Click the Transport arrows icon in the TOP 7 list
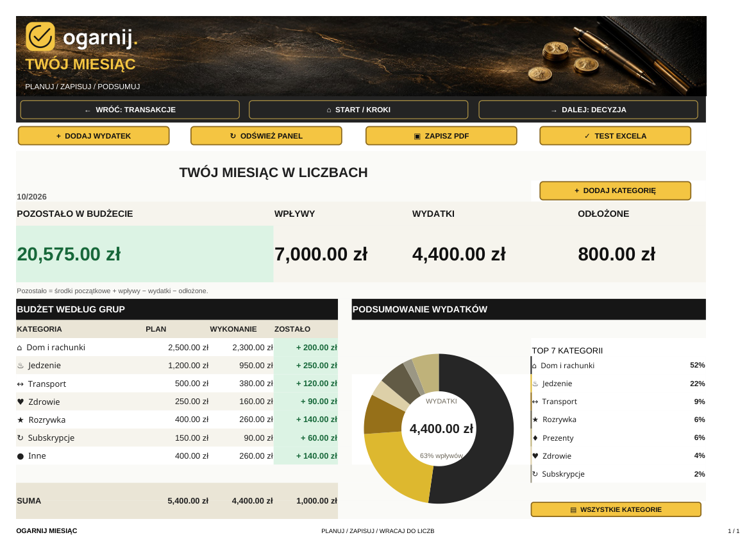This screenshot has height=535, width=756. [x=535, y=402]
